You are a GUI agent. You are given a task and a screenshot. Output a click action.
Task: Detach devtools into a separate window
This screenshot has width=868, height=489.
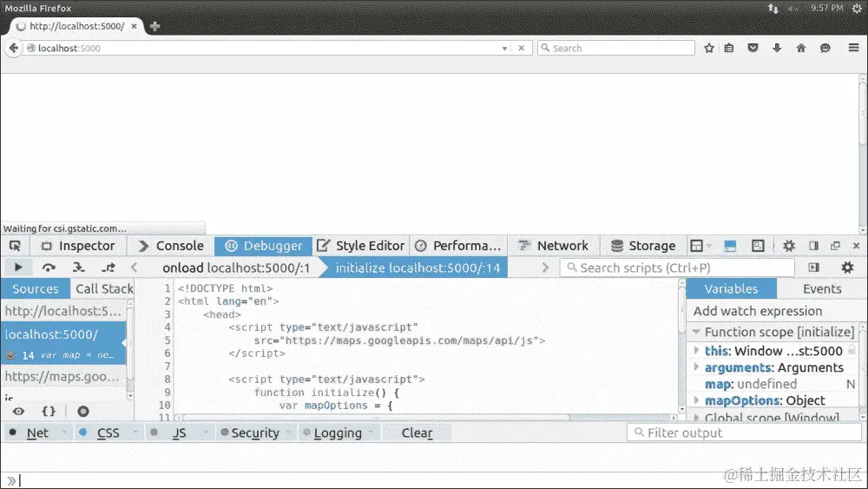point(835,246)
